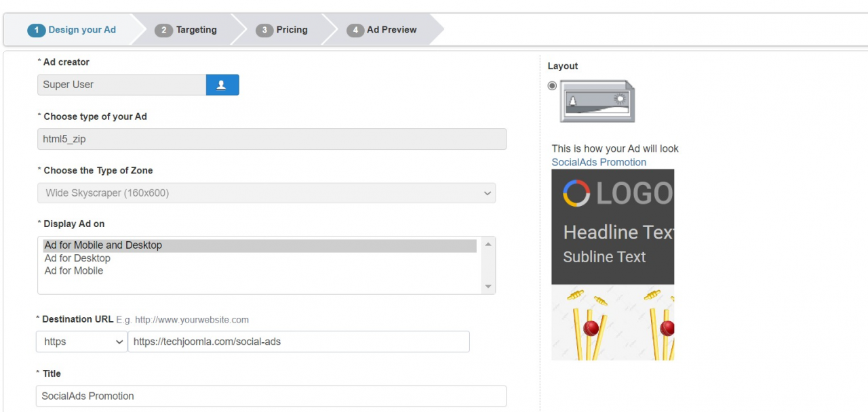Screen dimensions: 868x412
Task: Open the Wide Skyscraper zone dropdown
Action: coord(267,193)
